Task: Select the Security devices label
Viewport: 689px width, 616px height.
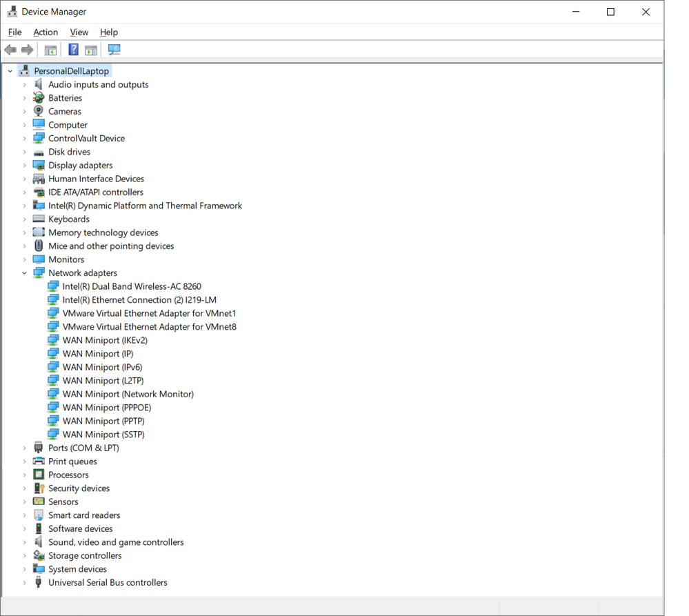Action: coord(79,488)
